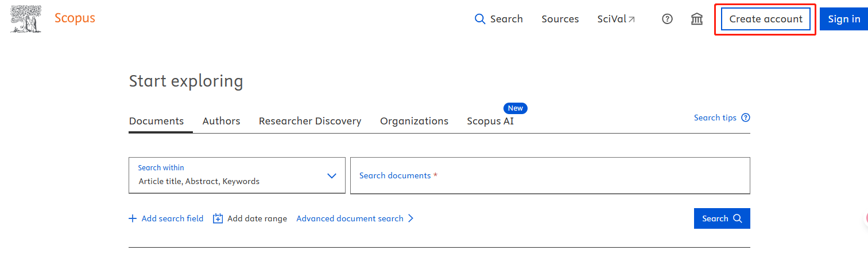Focus the Search documents input field
Viewport: 868px width, 258px height.
550,175
